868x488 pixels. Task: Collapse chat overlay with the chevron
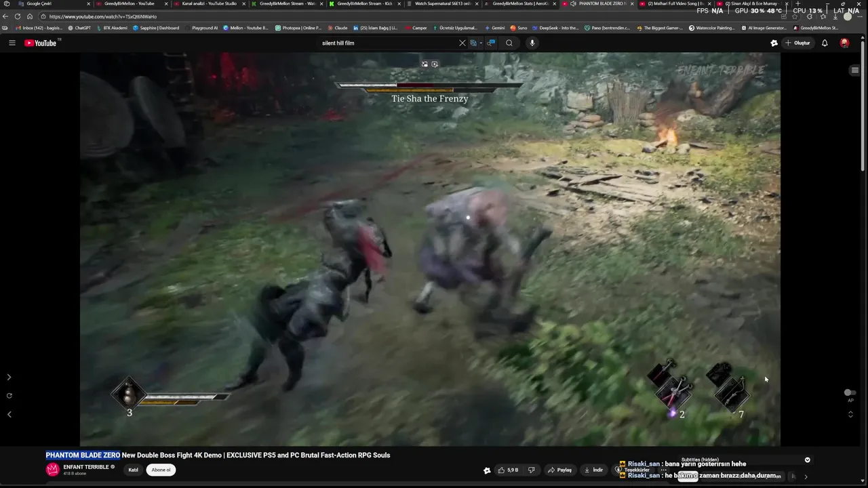(x=807, y=460)
